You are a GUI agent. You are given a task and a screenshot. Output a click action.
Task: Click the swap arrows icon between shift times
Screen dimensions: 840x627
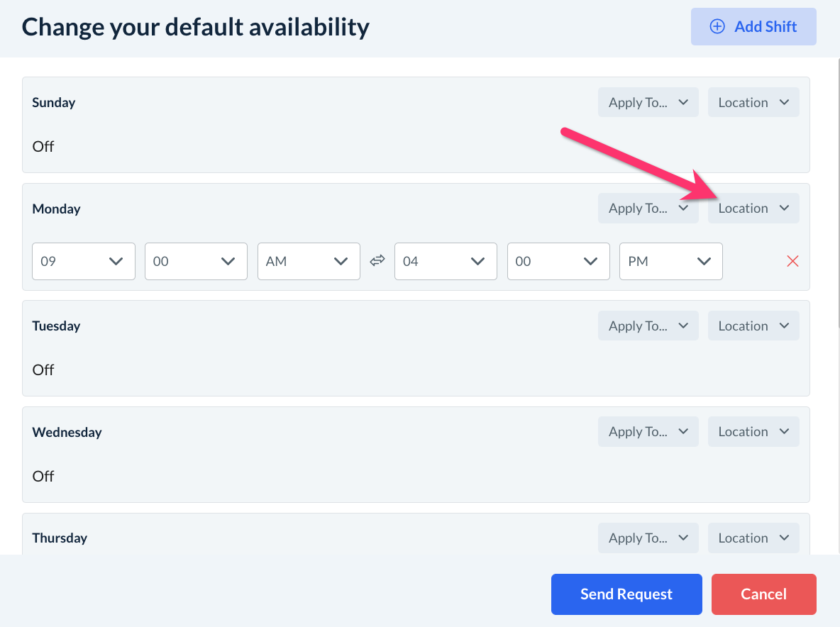click(x=377, y=261)
